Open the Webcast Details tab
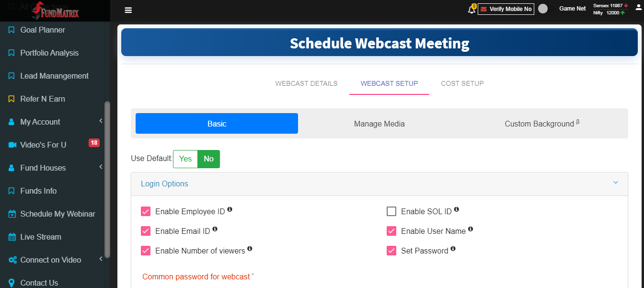 pos(306,83)
